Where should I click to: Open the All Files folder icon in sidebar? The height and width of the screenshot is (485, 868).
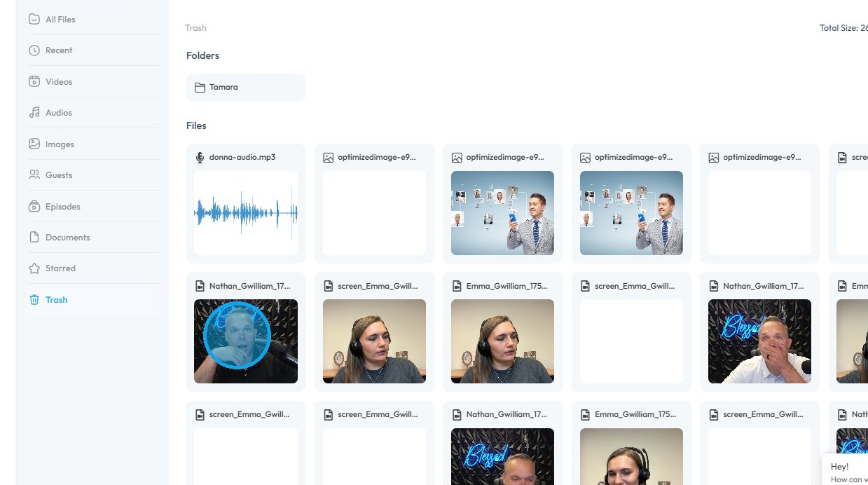[x=34, y=19]
